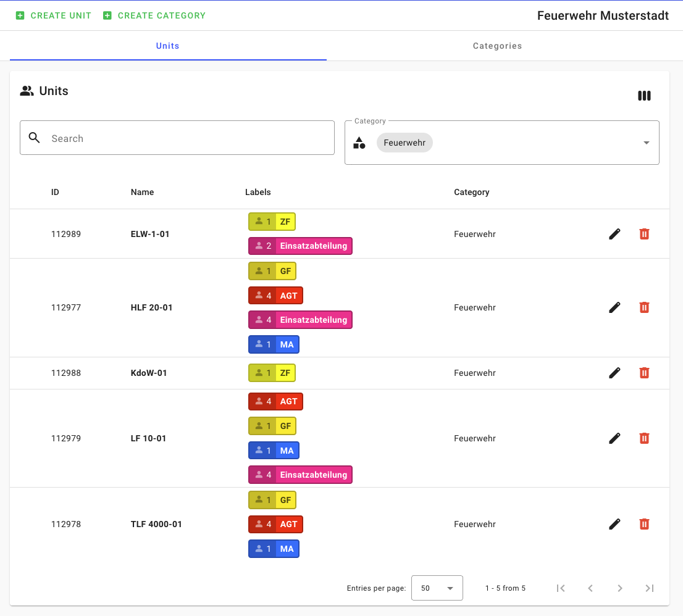The image size is (683, 616).
Task: Click the pencil icon for HLF 20-01
Action: tap(614, 307)
